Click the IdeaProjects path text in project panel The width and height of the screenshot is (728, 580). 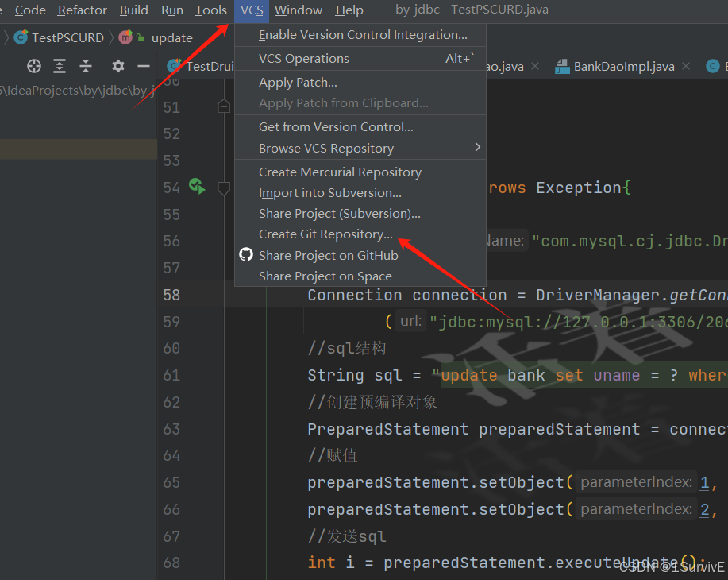tap(78, 90)
